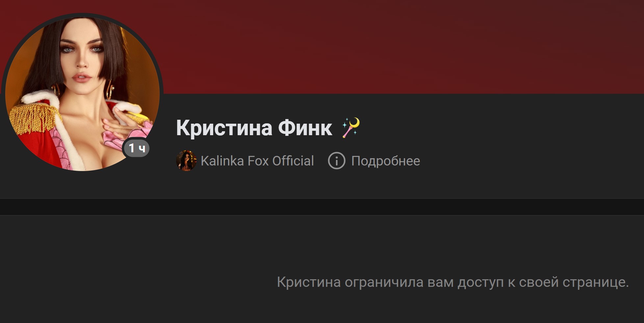Click the surname "Финк" in the heading
This screenshot has width=644, height=323.
coord(305,128)
